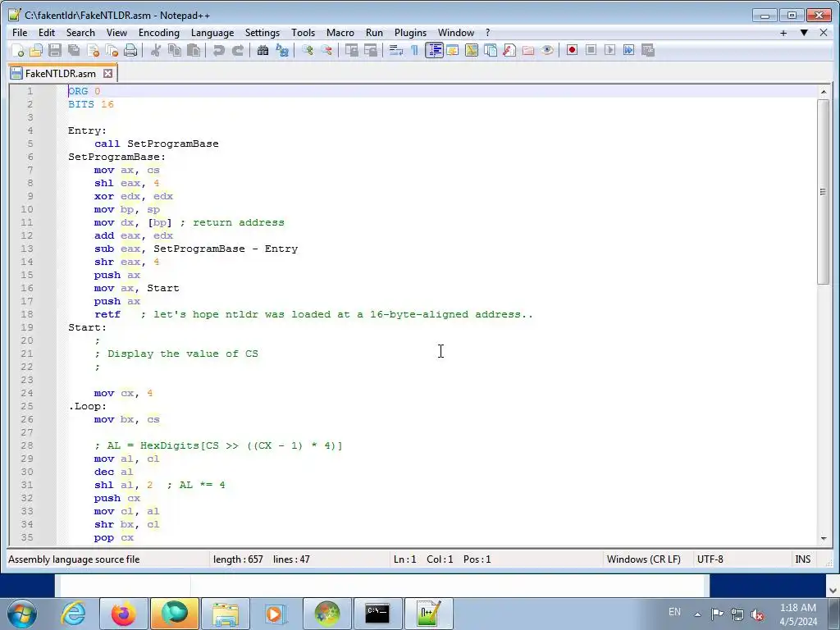Viewport: 840px width, 630px height.
Task: Click the 'retf' instruction on line 18
Action: (x=107, y=314)
